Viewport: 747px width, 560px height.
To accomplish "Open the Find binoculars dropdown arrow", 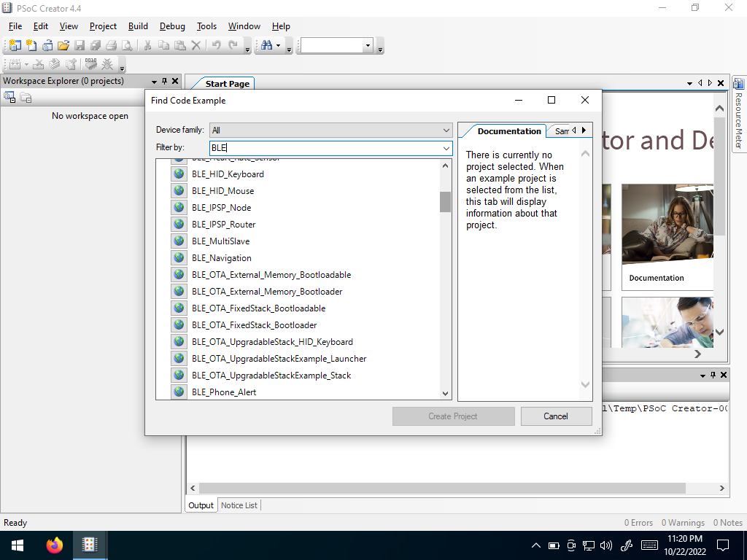I will pyautogui.click(x=278, y=46).
